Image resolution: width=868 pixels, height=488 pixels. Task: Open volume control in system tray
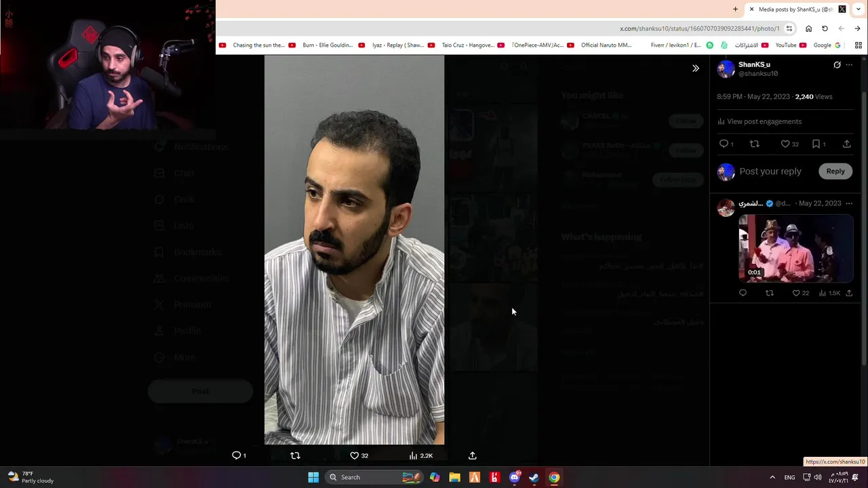click(817, 477)
